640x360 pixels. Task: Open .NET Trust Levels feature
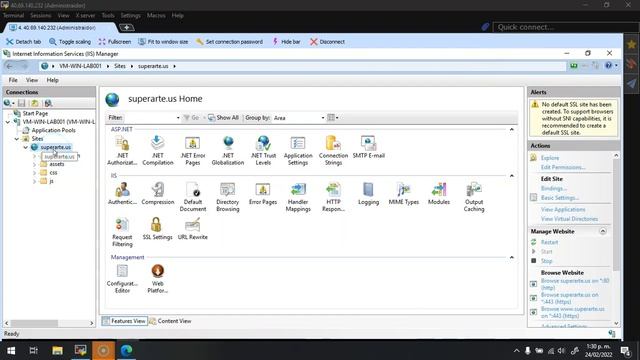click(263, 151)
